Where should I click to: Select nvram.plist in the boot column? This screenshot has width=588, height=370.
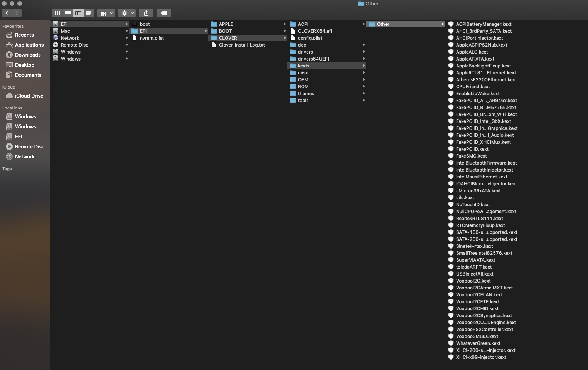(152, 38)
